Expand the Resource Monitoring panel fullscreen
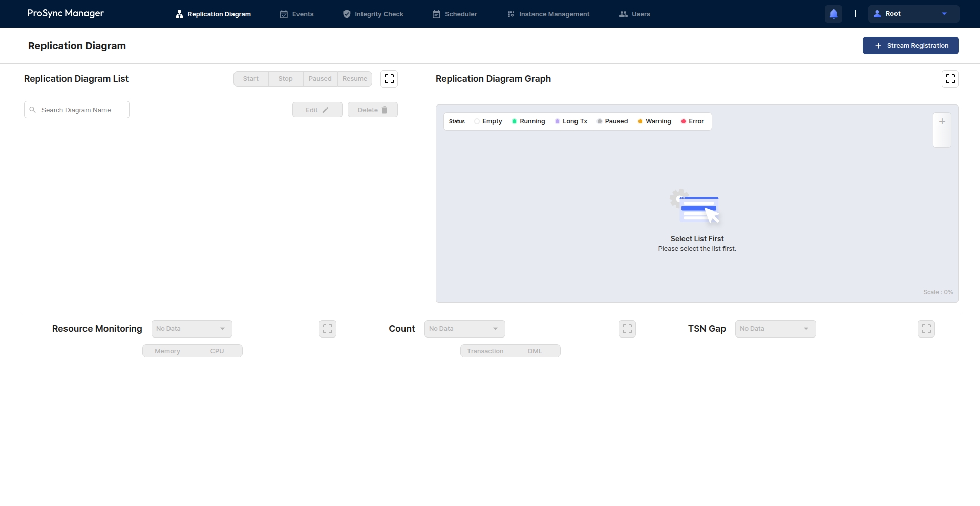980x506 pixels. (328, 329)
